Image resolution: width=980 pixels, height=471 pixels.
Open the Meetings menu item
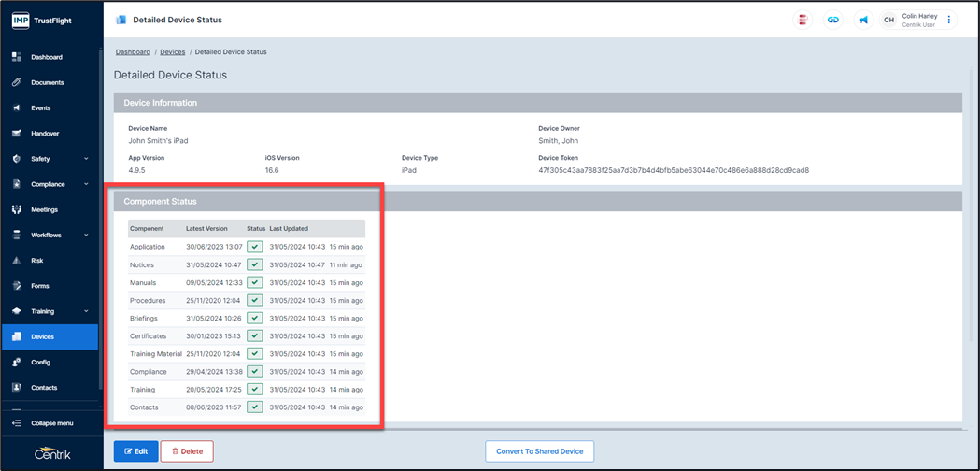pos(44,209)
